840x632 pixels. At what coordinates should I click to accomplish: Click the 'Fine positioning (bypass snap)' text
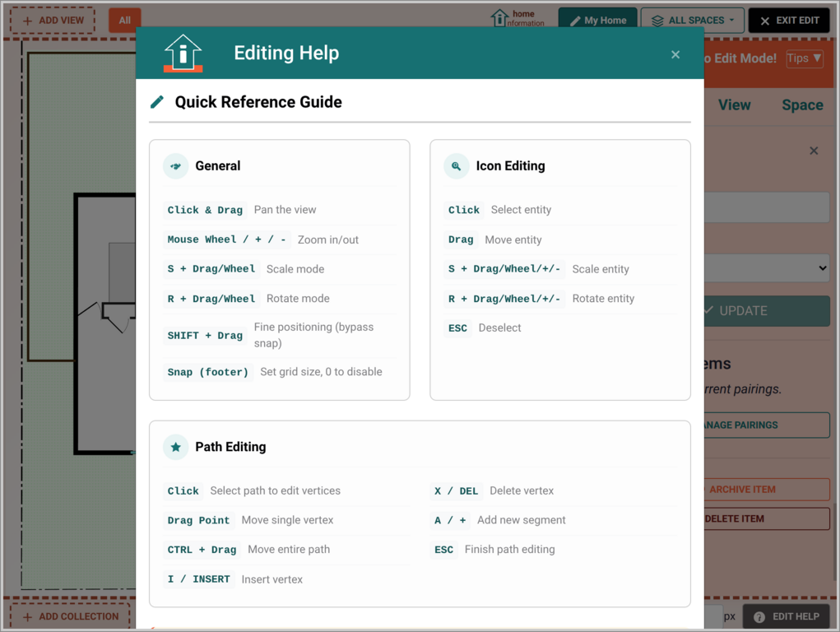pos(314,335)
